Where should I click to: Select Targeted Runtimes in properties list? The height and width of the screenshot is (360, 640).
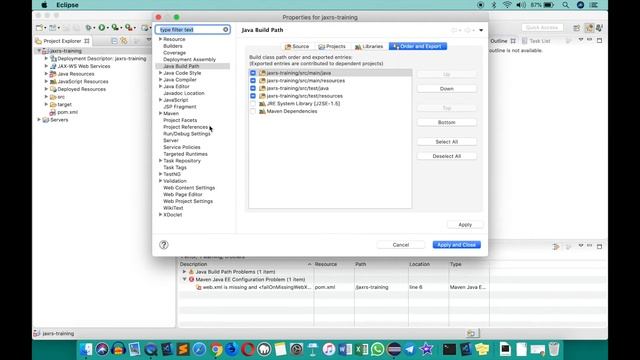tap(185, 154)
